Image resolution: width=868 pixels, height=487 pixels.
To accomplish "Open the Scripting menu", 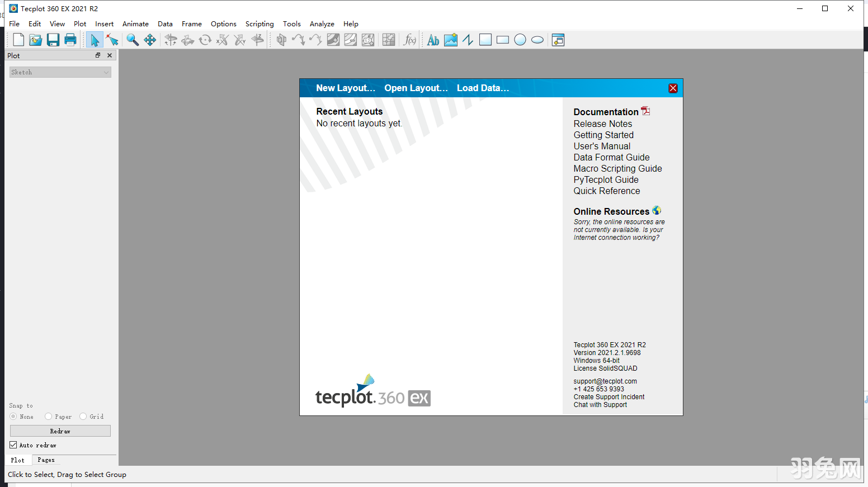I will (260, 23).
